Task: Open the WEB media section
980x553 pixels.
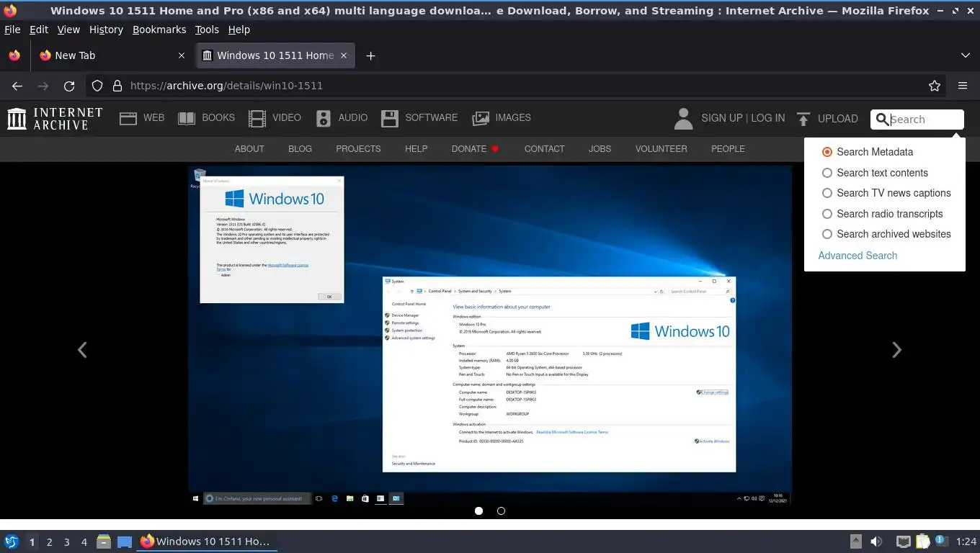Action: [142, 118]
